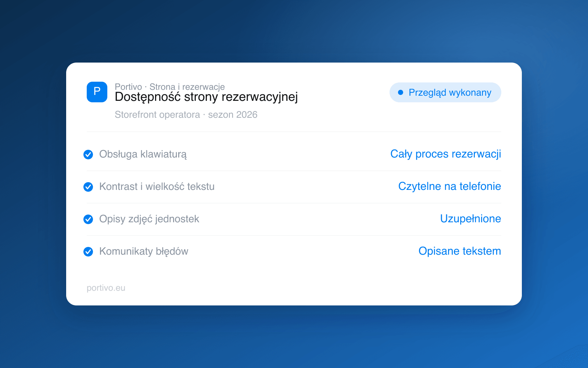
Task: Click the breadcrumb Portivo · Strona i rezerwacje
Action: (x=170, y=86)
